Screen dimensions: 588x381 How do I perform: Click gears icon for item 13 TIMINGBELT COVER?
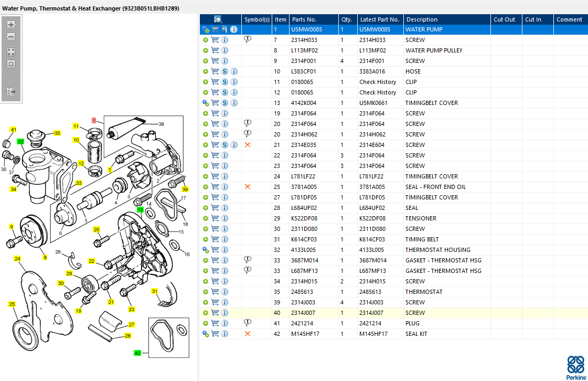pyautogui.click(x=206, y=103)
